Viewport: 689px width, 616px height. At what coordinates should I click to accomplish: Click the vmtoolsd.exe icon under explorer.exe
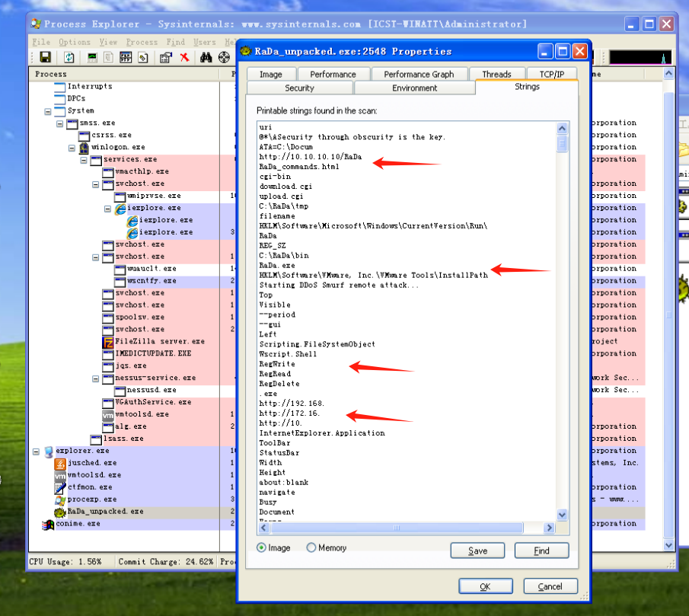[60, 476]
